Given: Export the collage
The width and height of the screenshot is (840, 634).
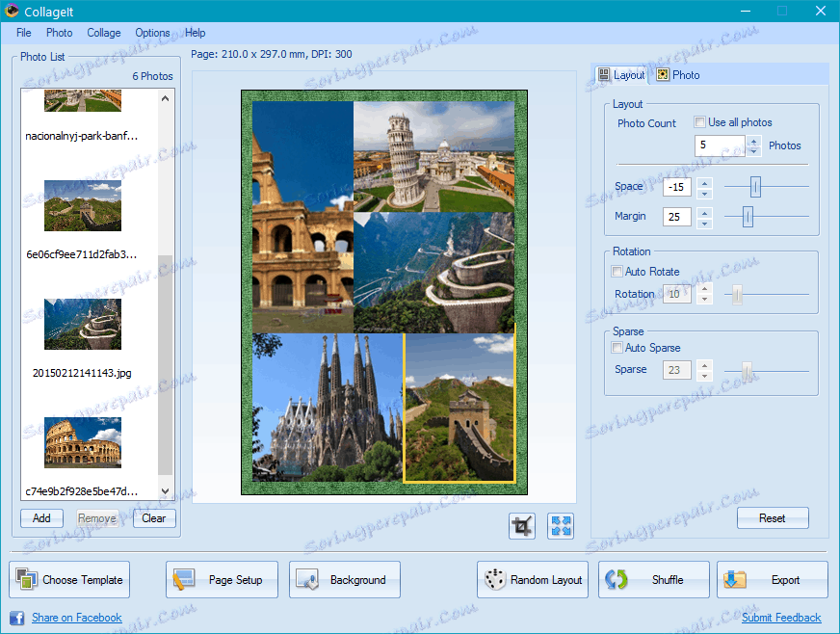Looking at the screenshot, I should click(772, 580).
